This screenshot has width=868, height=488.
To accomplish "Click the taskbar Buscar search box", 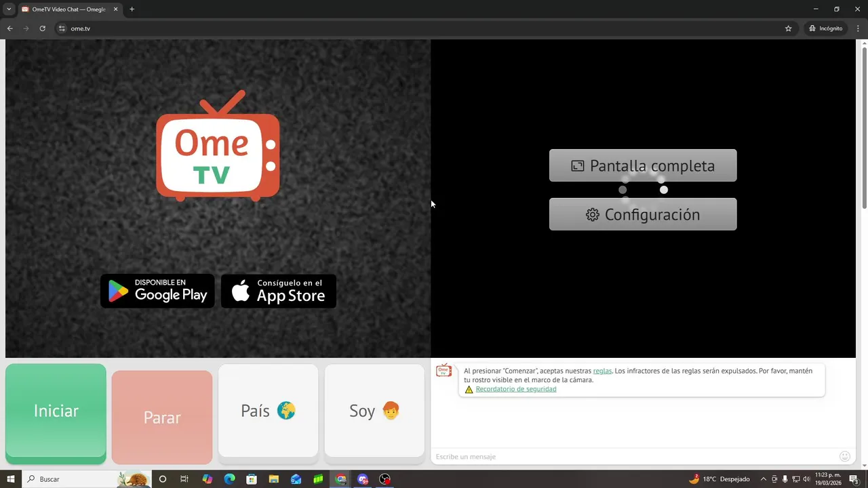I will click(86, 479).
